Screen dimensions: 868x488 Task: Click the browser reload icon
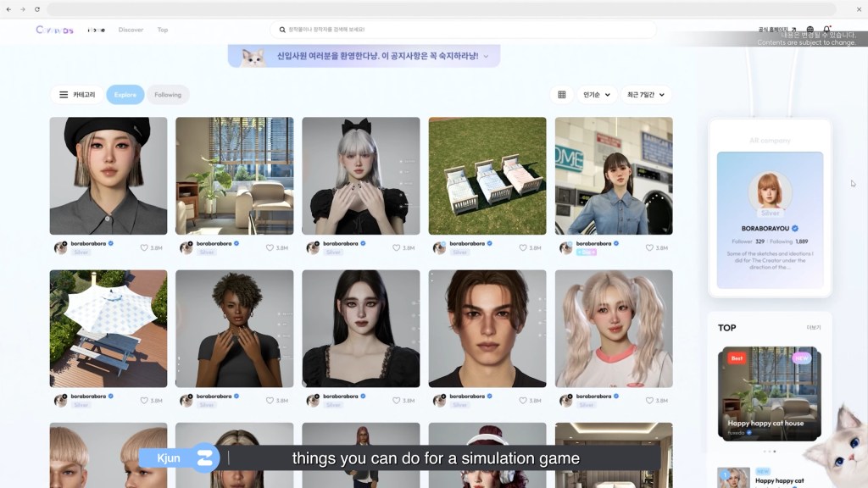click(37, 9)
